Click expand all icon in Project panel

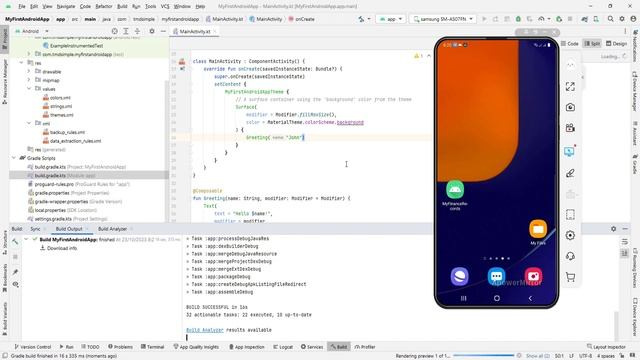[126, 31]
